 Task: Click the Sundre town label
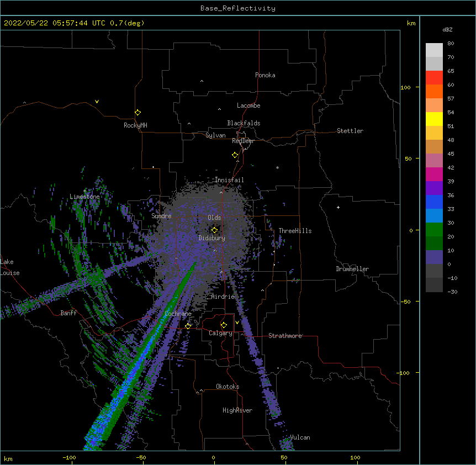coord(161,216)
